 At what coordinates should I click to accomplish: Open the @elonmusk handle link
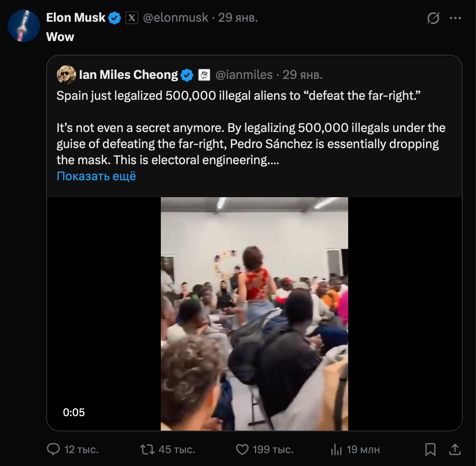click(176, 18)
